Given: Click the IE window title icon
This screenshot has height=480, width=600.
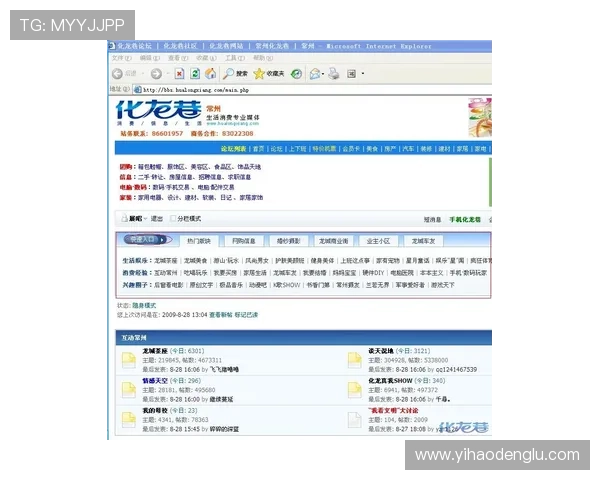Looking at the screenshot, I should pos(112,46).
